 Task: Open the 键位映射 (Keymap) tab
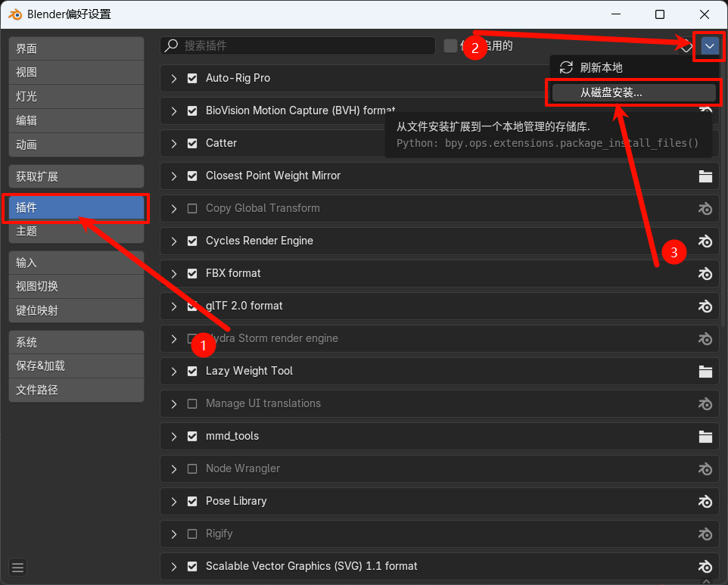(76, 310)
